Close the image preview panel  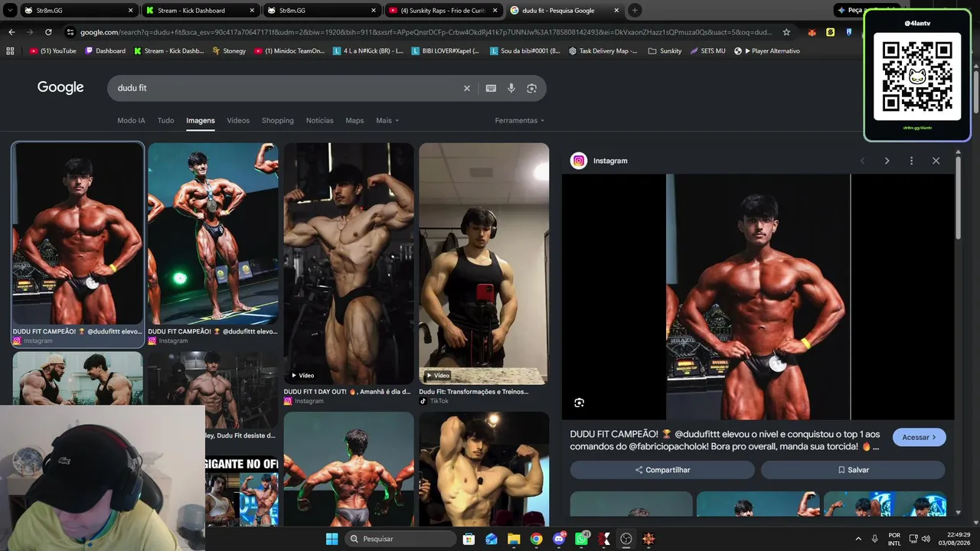pyautogui.click(x=936, y=161)
